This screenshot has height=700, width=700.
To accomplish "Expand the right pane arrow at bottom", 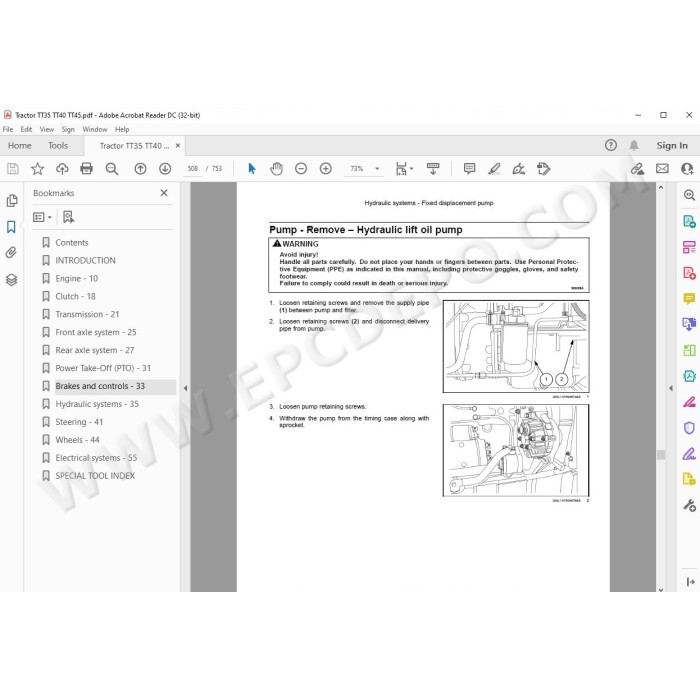I will 690,582.
